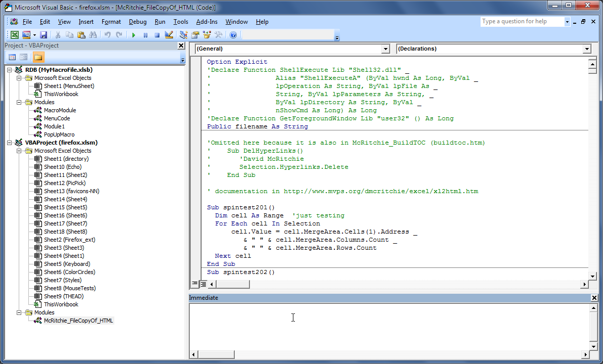Collapse VBAProject (firefox.xlsm) node
The width and height of the screenshot is (603, 364).
click(x=9, y=143)
